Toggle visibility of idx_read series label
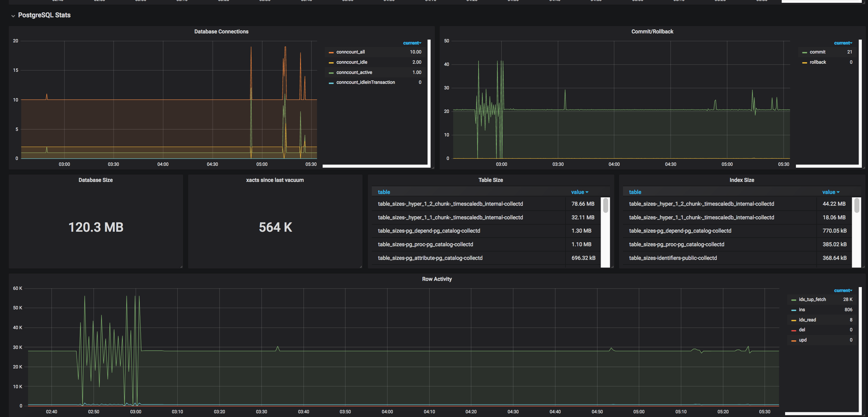This screenshot has height=417, width=868. 807,320
